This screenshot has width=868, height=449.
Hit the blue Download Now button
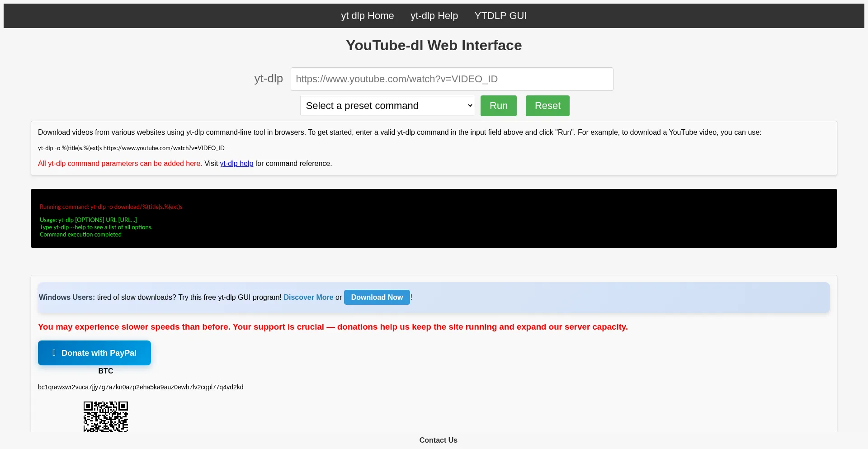(377, 298)
